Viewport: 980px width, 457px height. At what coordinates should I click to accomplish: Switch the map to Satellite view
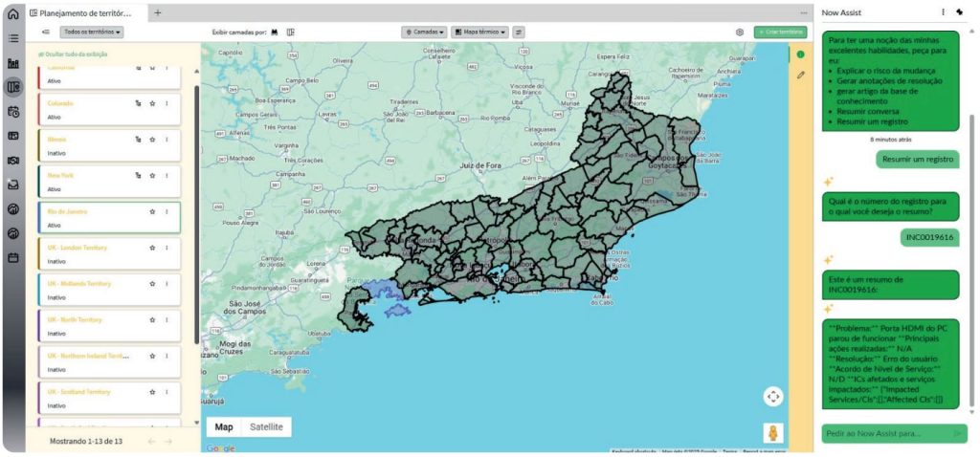point(266,427)
